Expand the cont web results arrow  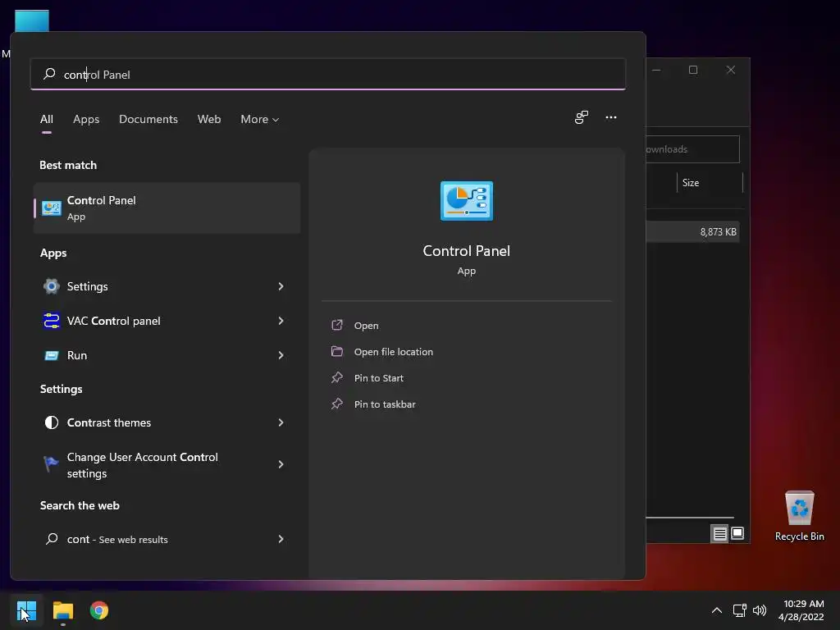[281, 539]
